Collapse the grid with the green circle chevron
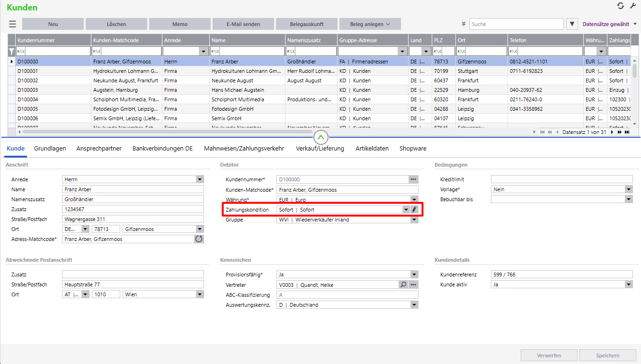 click(x=321, y=137)
